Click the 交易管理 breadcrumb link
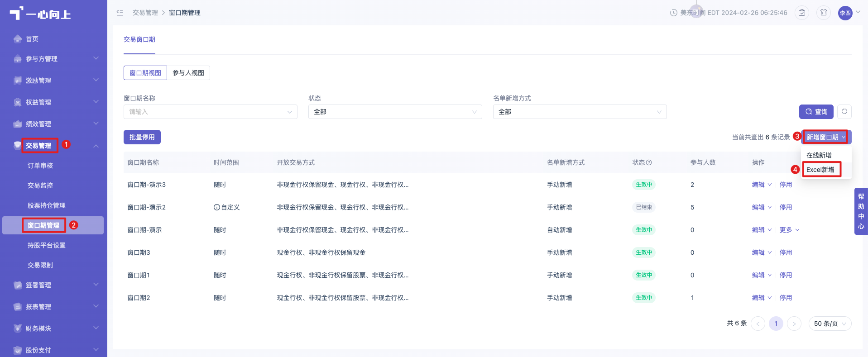 [145, 13]
